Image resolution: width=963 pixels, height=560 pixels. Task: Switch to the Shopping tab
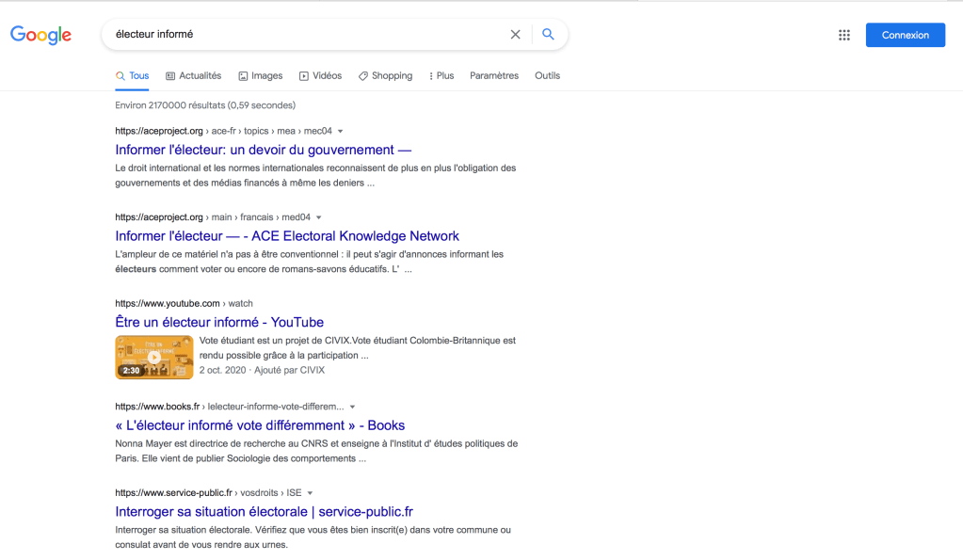click(385, 75)
